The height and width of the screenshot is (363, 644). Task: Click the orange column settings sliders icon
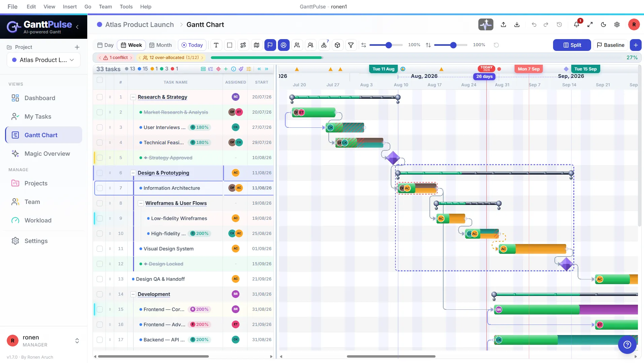249,69
